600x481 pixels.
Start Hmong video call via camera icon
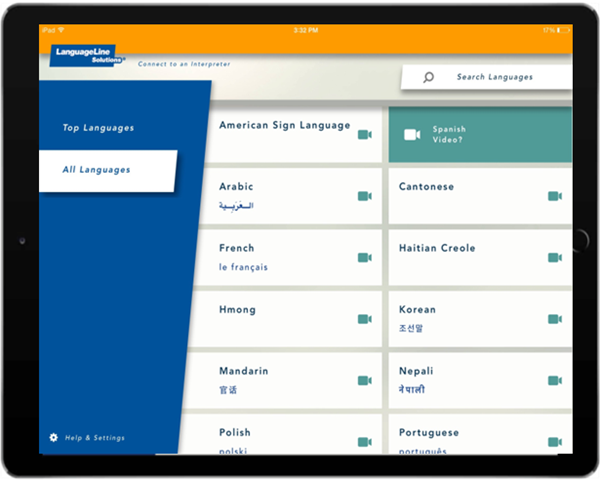click(364, 319)
